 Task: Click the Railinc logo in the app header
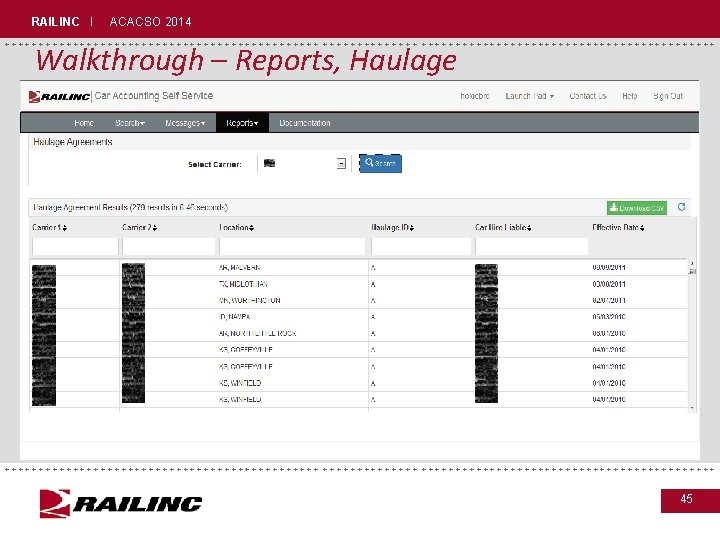pos(59,96)
